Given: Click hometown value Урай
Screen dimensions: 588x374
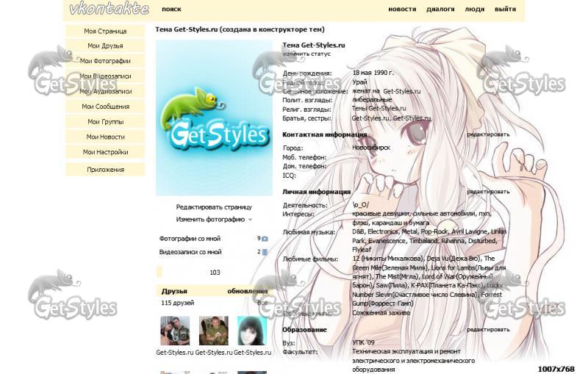Looking at the screenshot, I should pos(359,82).
